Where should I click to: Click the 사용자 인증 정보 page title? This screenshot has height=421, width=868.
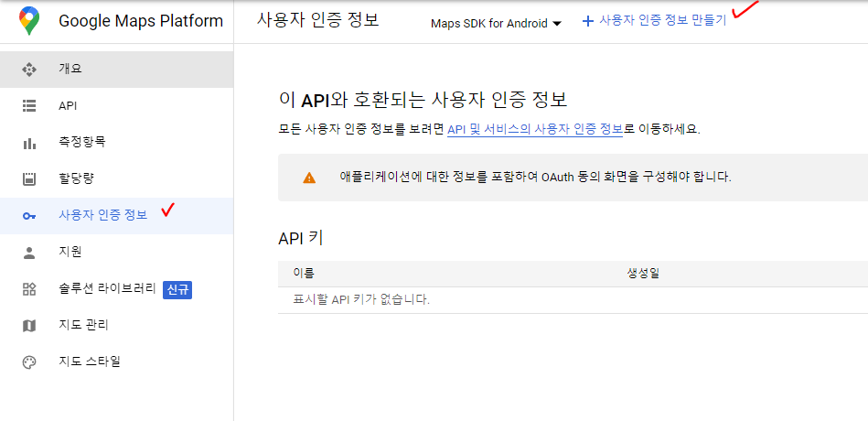tap(317, 20)
